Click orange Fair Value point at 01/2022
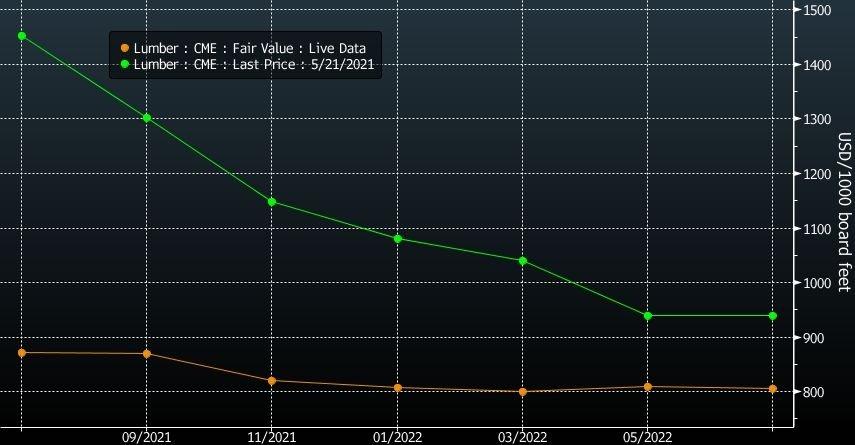 398,388
